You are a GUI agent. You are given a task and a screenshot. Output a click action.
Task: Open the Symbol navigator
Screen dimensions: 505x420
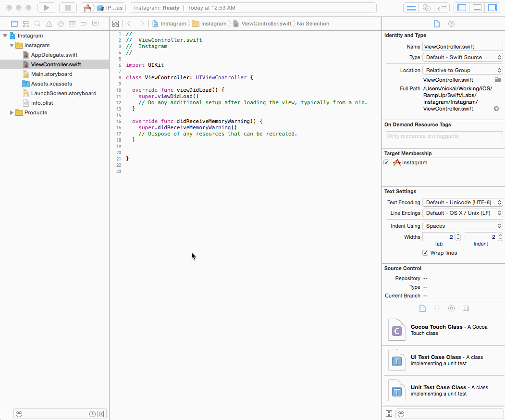coord(26,23)
